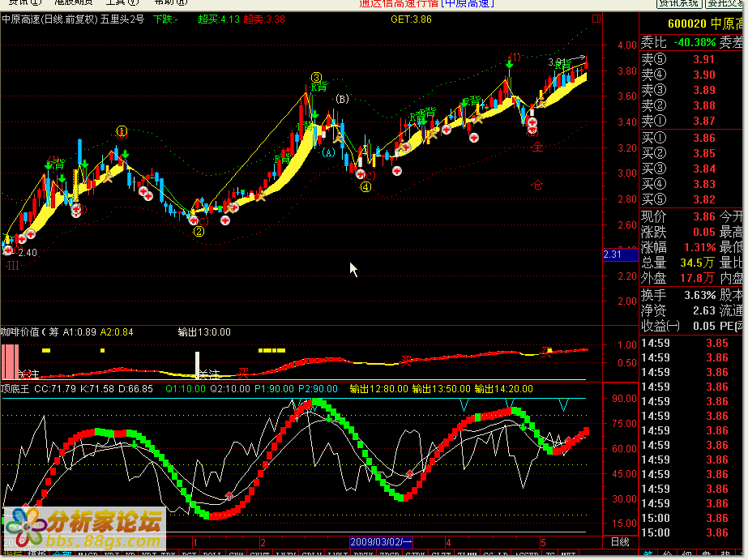Select the 买① 3.86 order row
The image size is (748, 560).
692,139
